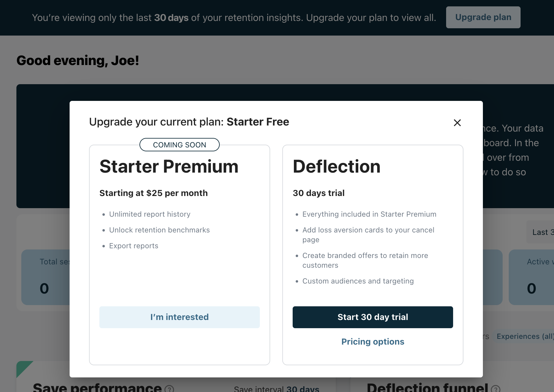
Task: Click the Unlimited report history feature
Action: [150, 214]
